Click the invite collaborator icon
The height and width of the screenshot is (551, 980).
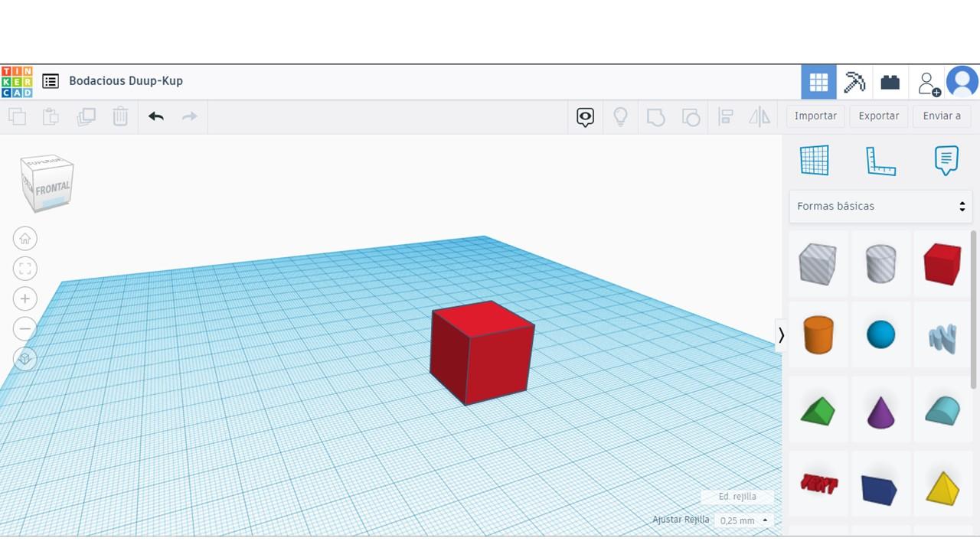tap(928, 83)
